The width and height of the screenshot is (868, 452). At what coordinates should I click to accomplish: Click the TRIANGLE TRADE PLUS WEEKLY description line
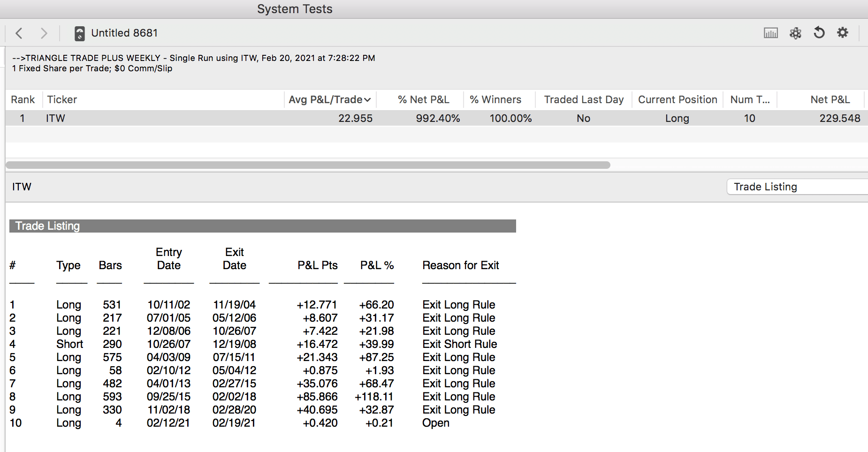coord(194,58)
